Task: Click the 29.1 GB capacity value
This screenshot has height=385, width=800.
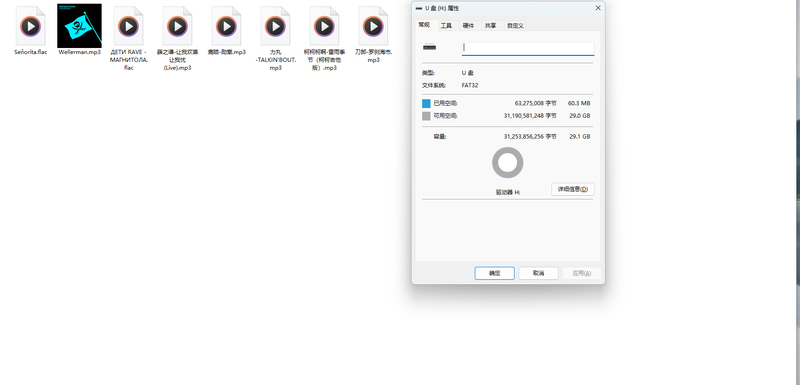Action: tap(580, 137)
